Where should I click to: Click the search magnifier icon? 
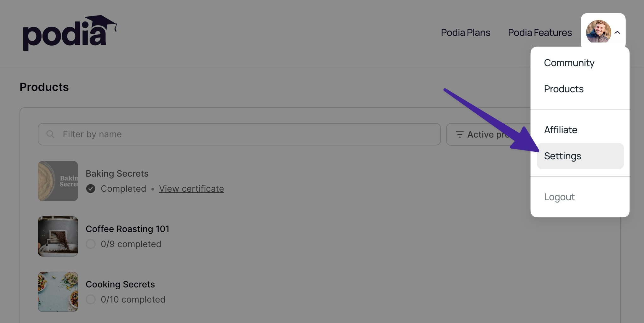[50, 134]
